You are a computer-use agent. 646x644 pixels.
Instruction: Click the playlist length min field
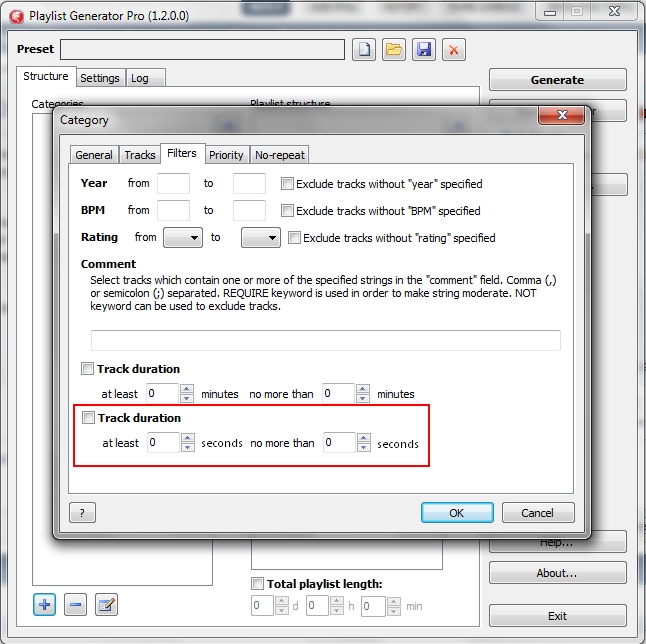click(373, 606)
